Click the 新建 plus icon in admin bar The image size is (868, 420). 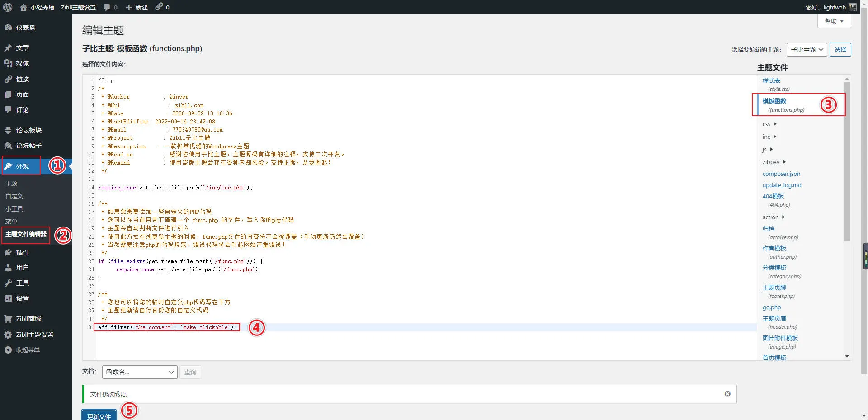129,7
